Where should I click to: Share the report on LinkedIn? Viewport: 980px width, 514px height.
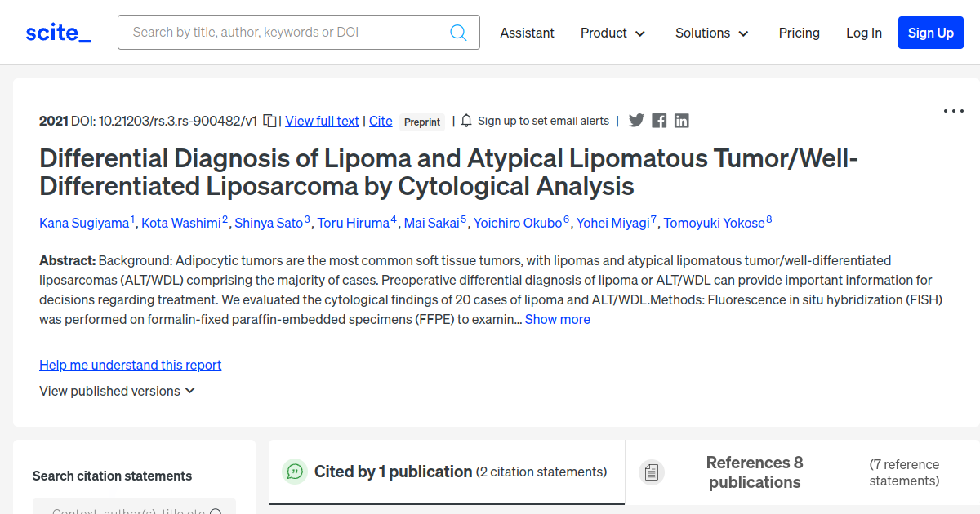[682, 121]
